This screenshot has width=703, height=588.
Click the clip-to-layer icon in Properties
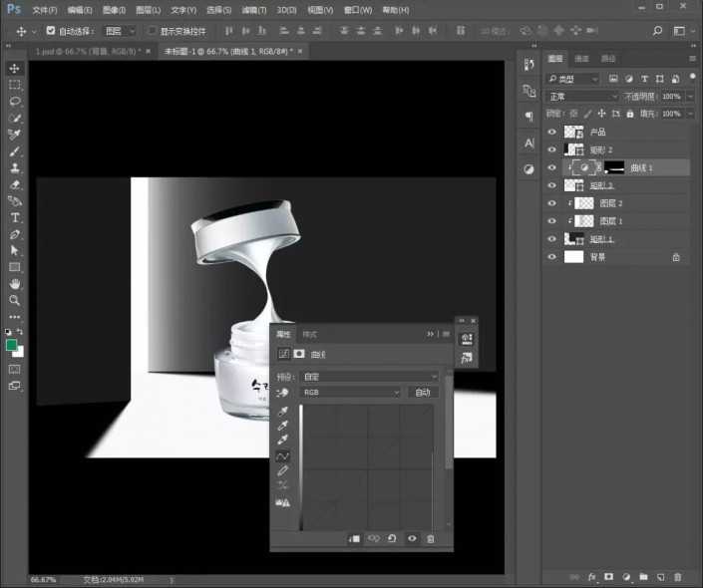tap(354, 539)
